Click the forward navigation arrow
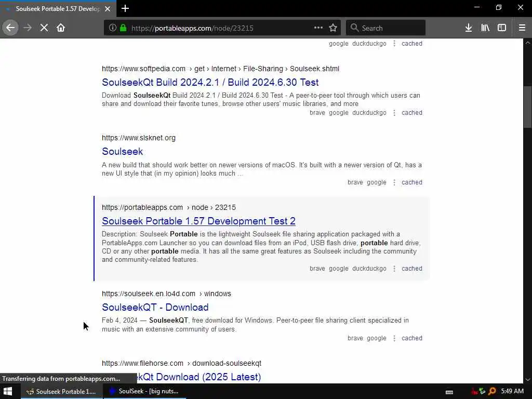Screen dimensions: 532x399 28,28
